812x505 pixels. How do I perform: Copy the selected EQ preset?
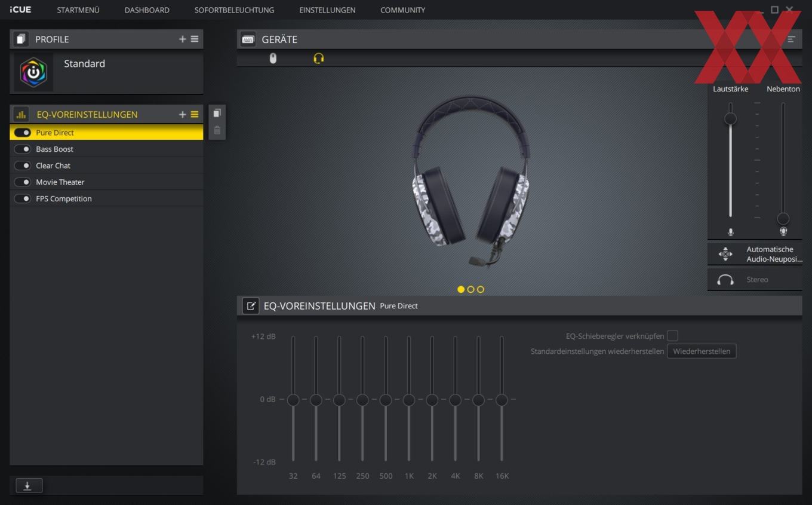point(217,114)
